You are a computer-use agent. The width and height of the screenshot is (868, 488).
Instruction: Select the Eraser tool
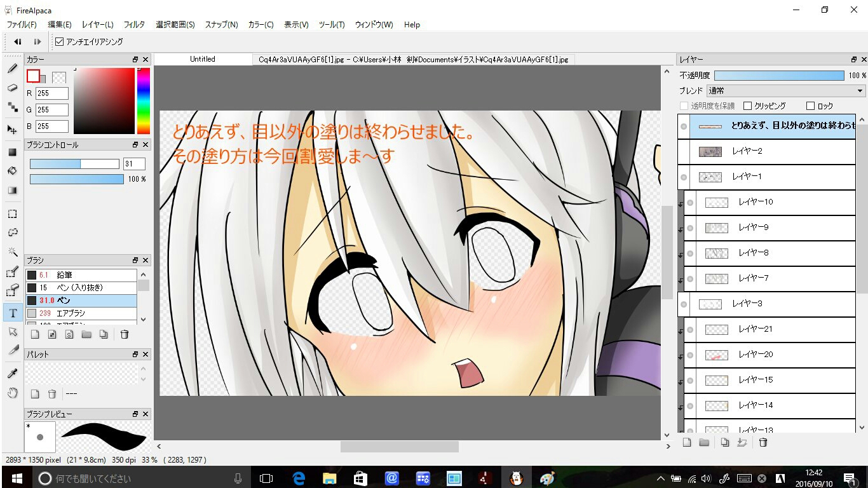(12, 88)
